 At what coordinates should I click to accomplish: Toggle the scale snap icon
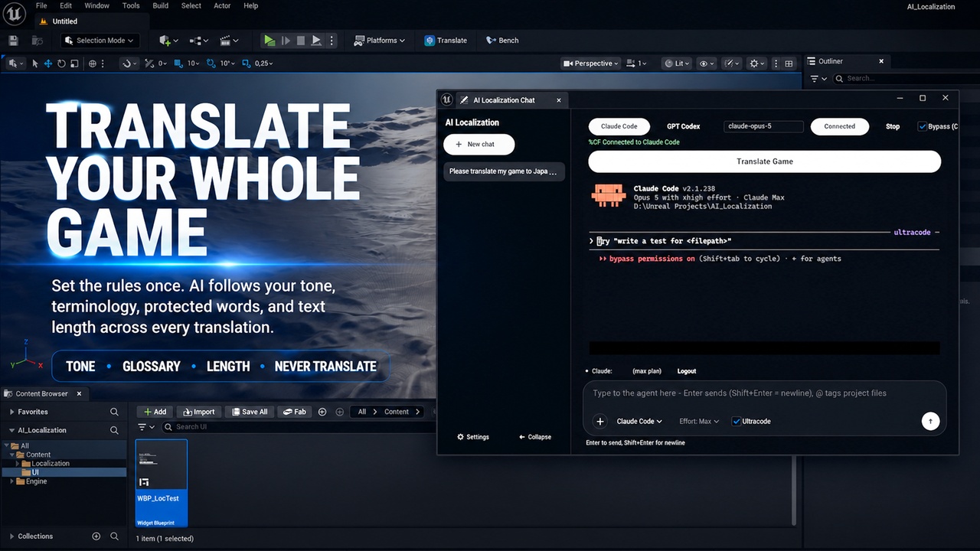(247, 64)
